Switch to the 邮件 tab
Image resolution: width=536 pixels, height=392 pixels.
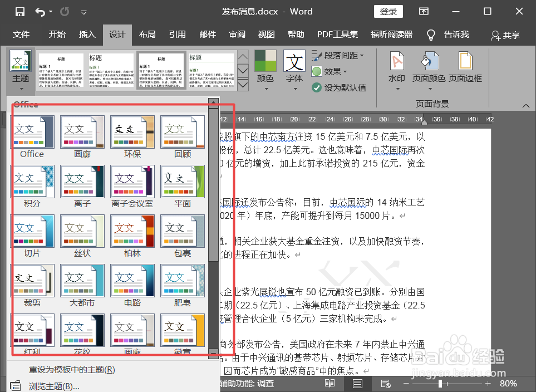click(208, 34)
